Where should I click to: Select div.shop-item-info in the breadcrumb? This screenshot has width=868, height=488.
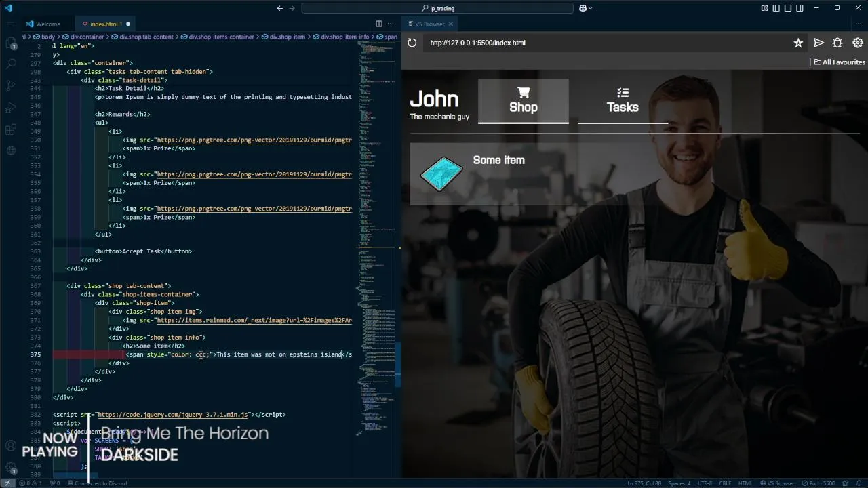[x=341, y=37]
